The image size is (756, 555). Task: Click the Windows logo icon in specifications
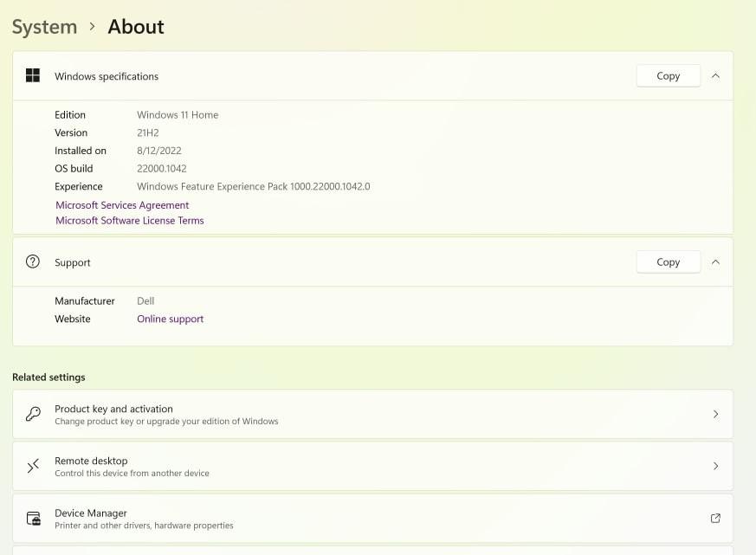(33, 75)
